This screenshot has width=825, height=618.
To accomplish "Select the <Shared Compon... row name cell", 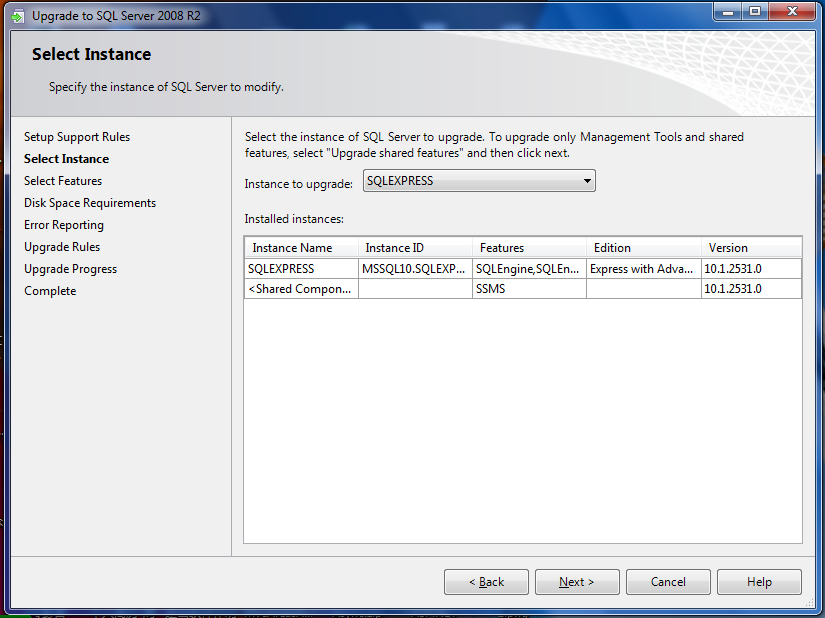I will tap(301, 289).
